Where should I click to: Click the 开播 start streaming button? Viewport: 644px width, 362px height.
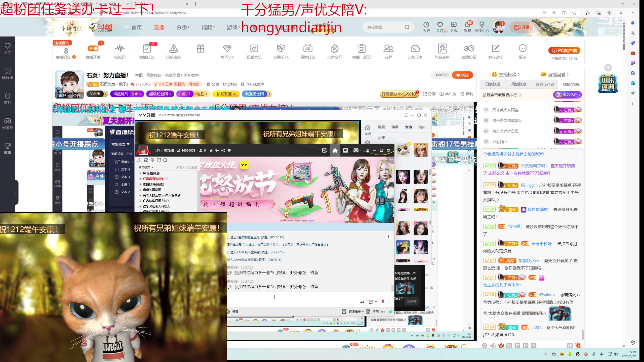tap(522, 27)
